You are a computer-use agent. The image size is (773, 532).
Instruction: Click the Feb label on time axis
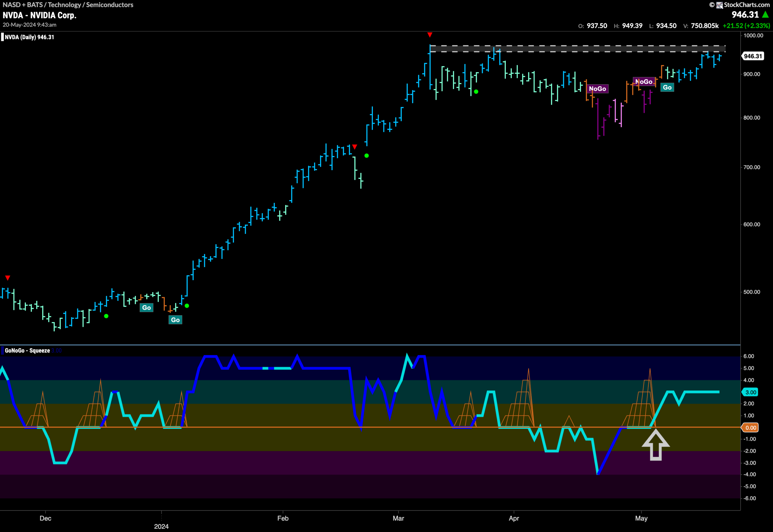[x=283, y=518]
